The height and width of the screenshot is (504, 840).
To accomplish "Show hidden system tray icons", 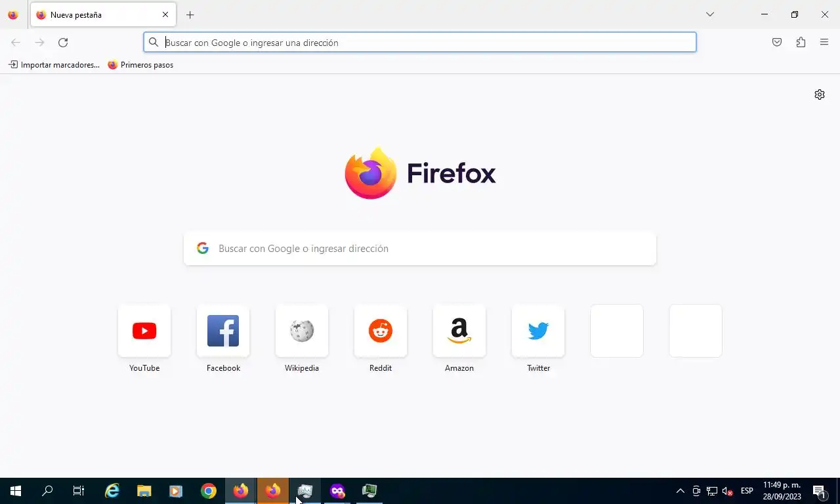I will pyautogui.click(x=681, y=491).
